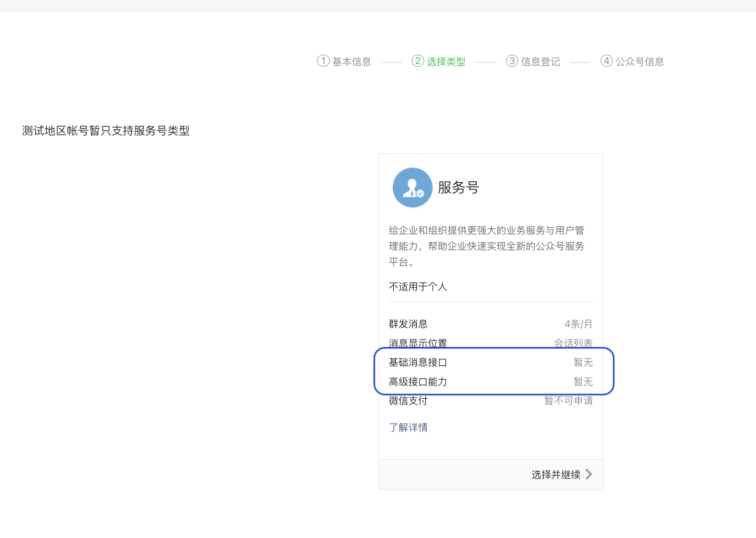The width and height of the screenshot is (756, 538).
Task: Select step 2 选择类型
Action: [439, 61]
